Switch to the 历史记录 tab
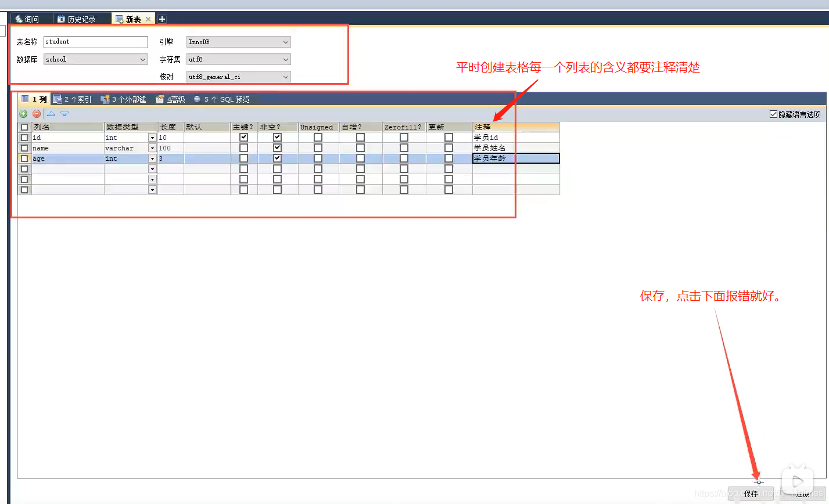This screenshot has height=504, width=829. (x=77, y=19)
